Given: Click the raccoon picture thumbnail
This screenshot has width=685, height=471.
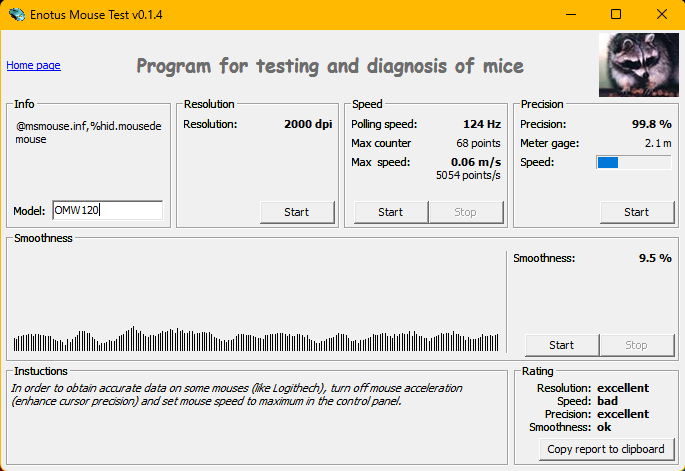Looking at the screenshot, I should click(639, 65).
